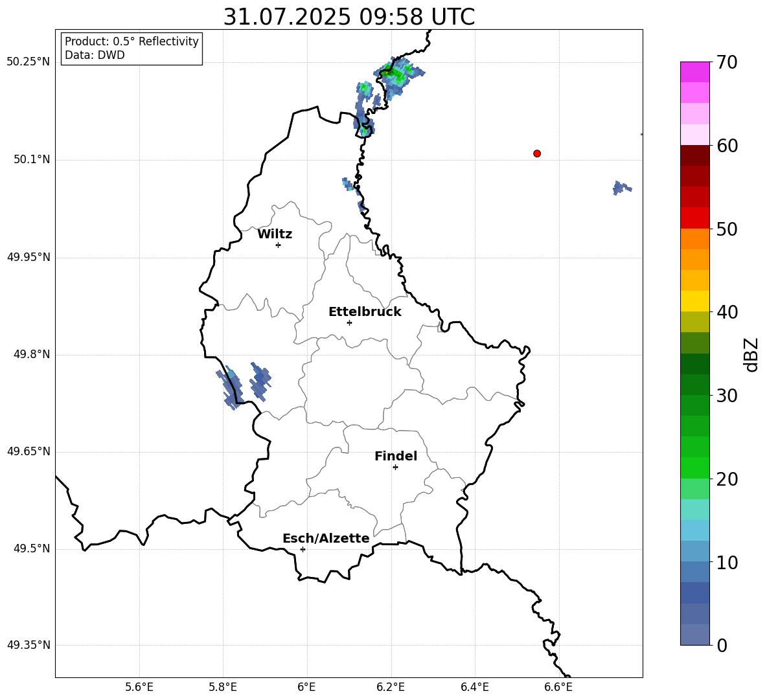Viewport: 767px width, 700px height.
Task: Click the yellow colorbar segment at 40
Action: click(x=694, y=302)
